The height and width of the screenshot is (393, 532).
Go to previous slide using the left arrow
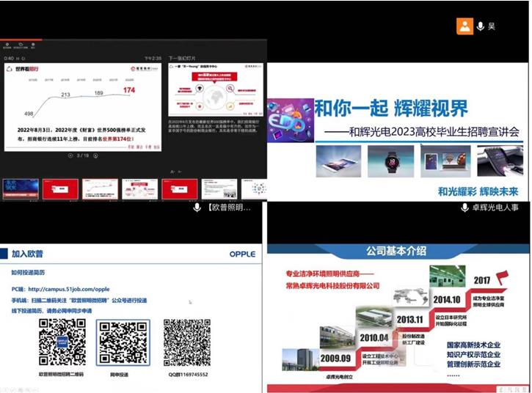pos(70,155)
